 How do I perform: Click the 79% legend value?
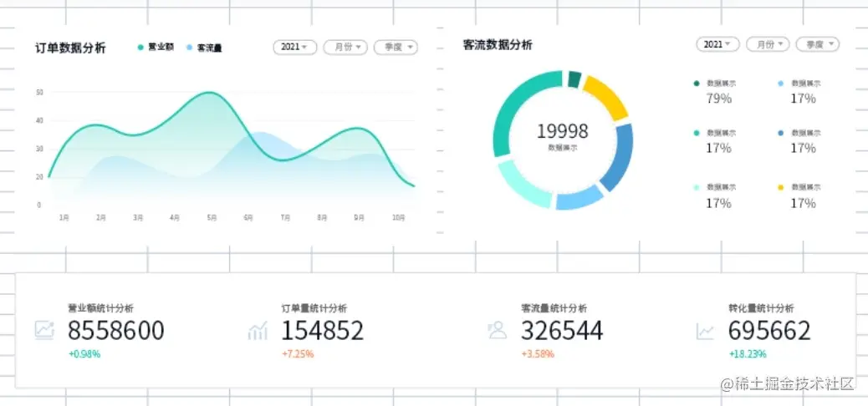(718, 99)
